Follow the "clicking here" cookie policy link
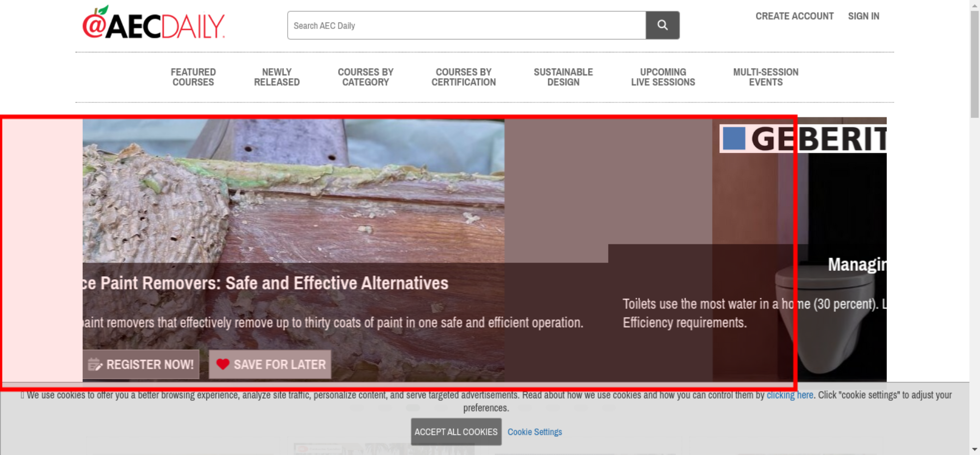The image size is (980, 455). pyautogui.click(x=789, y=395)
